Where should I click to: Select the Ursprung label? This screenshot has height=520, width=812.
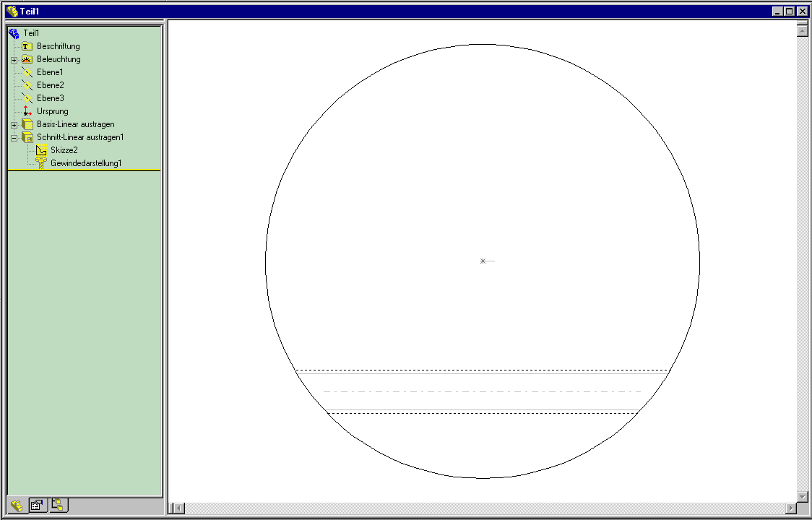coord(52,110)
